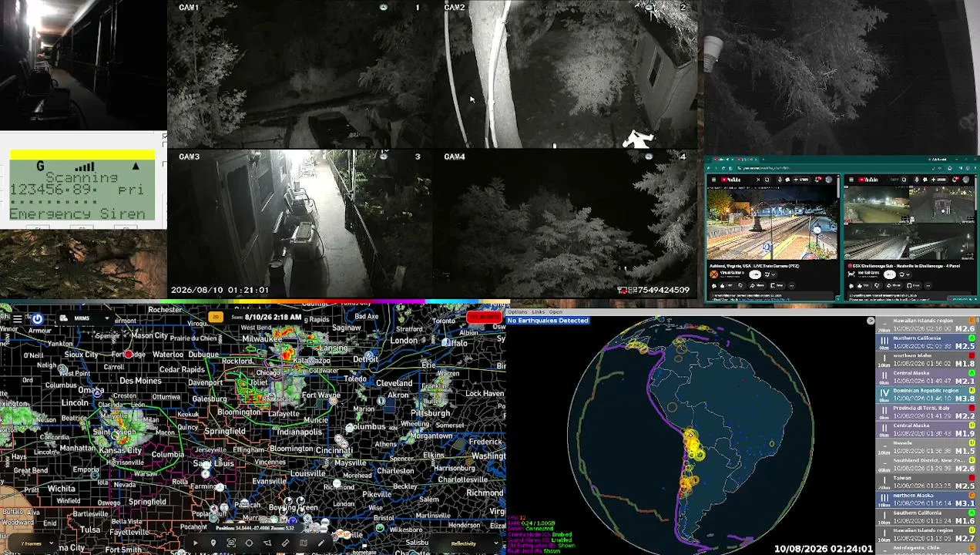Open the CAM4 security camera feed

pos(566,224)
